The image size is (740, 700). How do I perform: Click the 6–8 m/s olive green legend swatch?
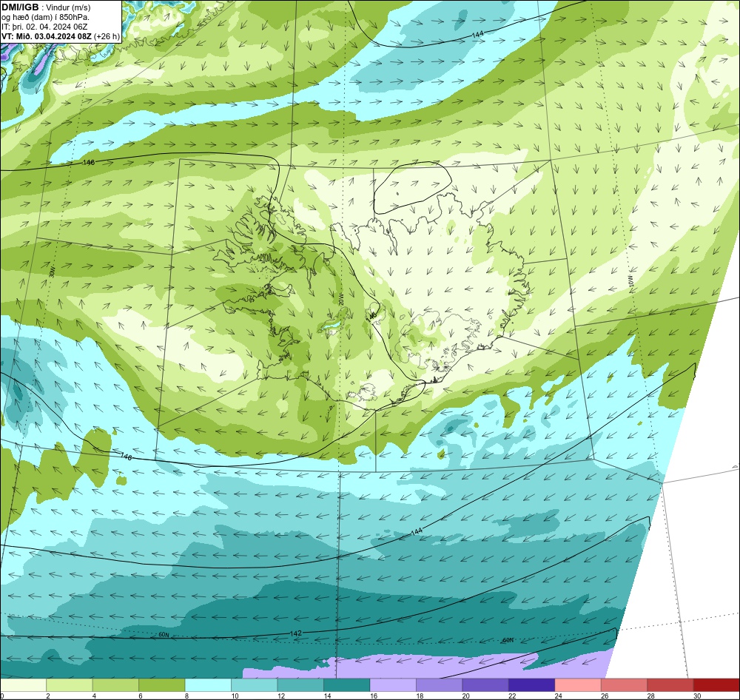(162, 685)
